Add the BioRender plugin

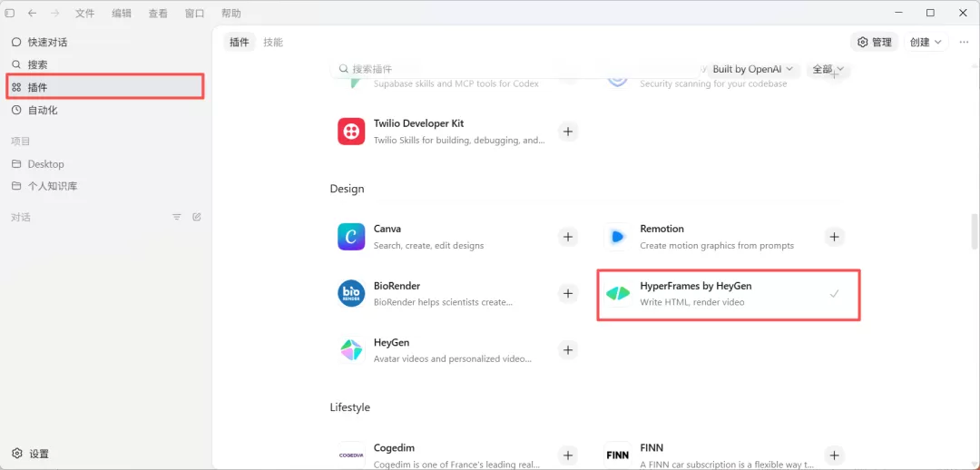pyautogui.click(x=567, y=294)
